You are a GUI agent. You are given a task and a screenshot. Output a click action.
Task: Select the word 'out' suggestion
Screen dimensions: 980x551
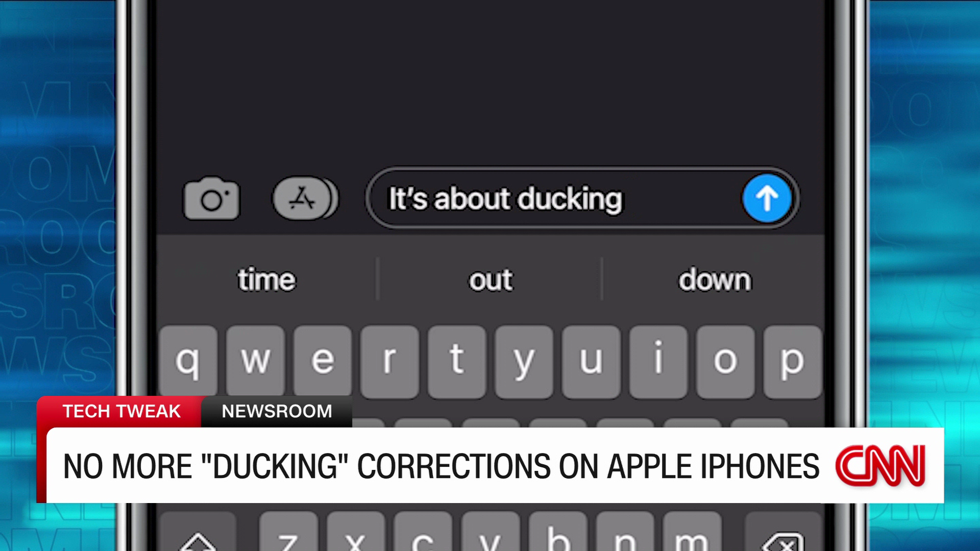click(489, 279)
